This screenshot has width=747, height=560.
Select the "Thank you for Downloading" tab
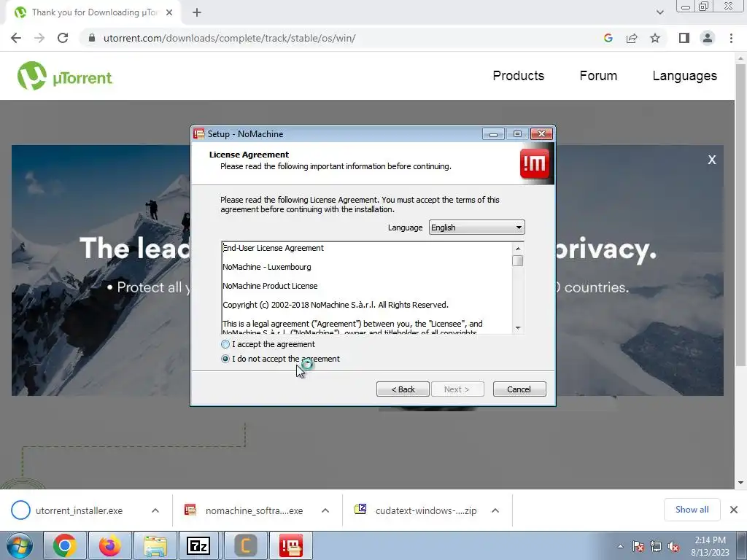click(x=94, y=12)
